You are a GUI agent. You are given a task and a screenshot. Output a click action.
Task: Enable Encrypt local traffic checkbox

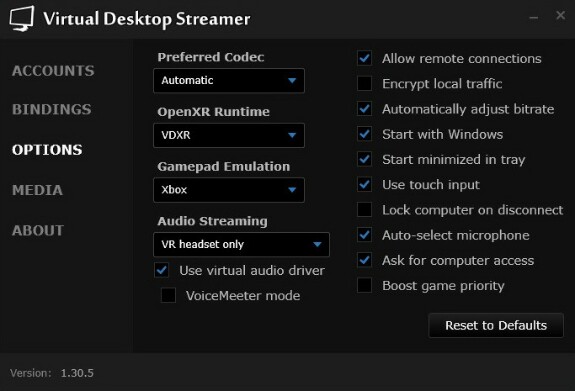[365, 84]
